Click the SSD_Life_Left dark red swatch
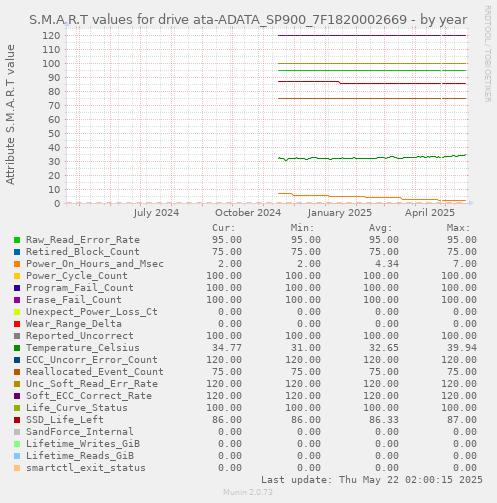The height and width of the screenshot is (503, 497). pos(17,420)
